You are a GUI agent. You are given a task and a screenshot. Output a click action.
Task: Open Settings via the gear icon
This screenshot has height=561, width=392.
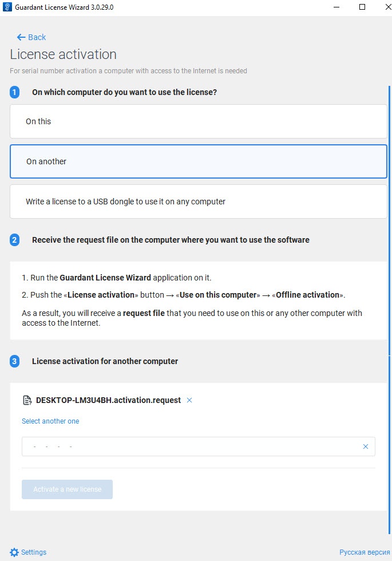[14, 552]
